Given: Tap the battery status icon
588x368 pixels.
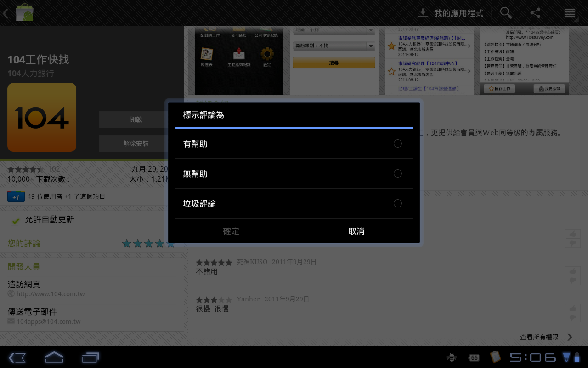Looking at the screenshot, I should pos(577,357).
